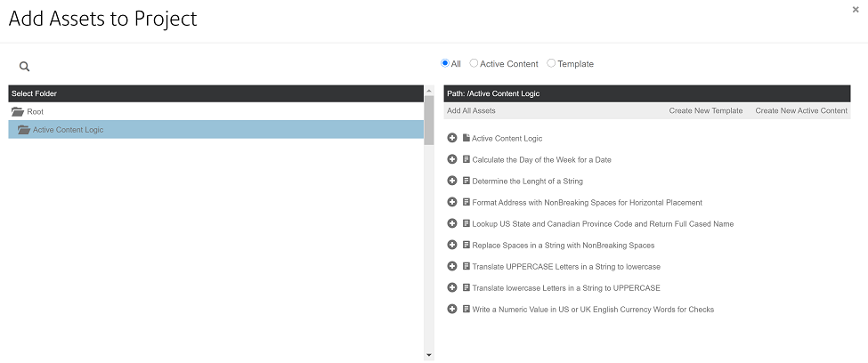
Task: Close the Add Assets to Project dialog
Action: click(x=856, y=10)
